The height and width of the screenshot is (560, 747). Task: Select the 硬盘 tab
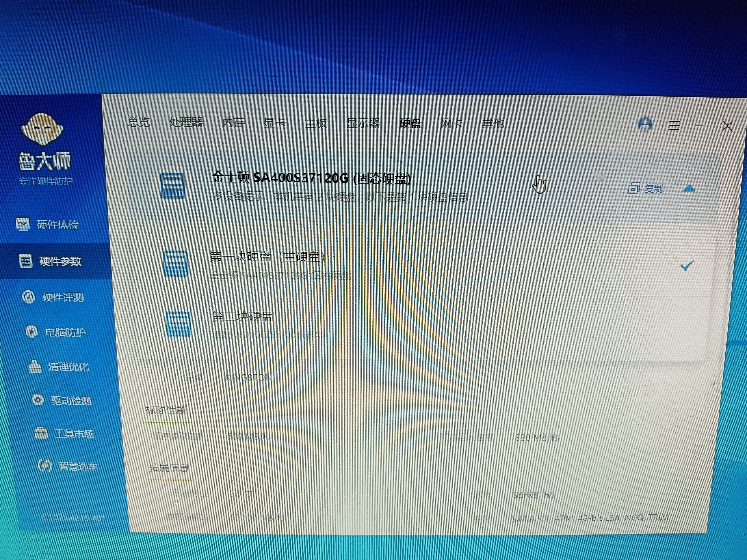[x=410, y=124]
